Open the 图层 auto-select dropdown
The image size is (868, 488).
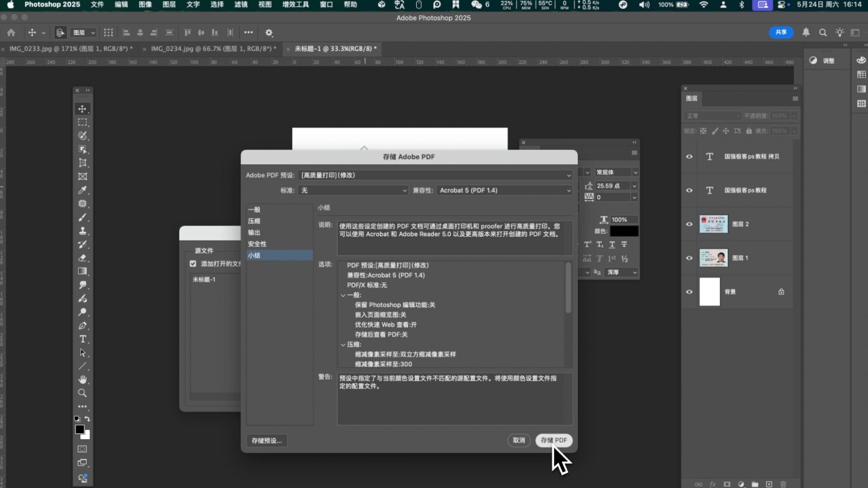(x=85, y=33)
